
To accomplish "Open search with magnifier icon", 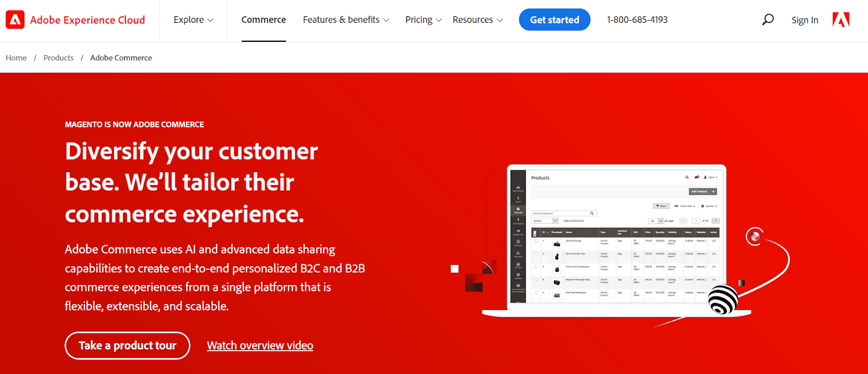I will point(768,20).
